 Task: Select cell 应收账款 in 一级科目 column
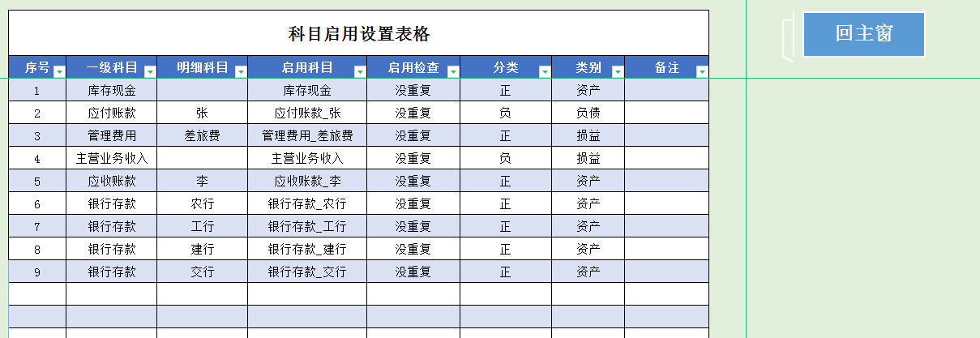click(x=112, y=181)
